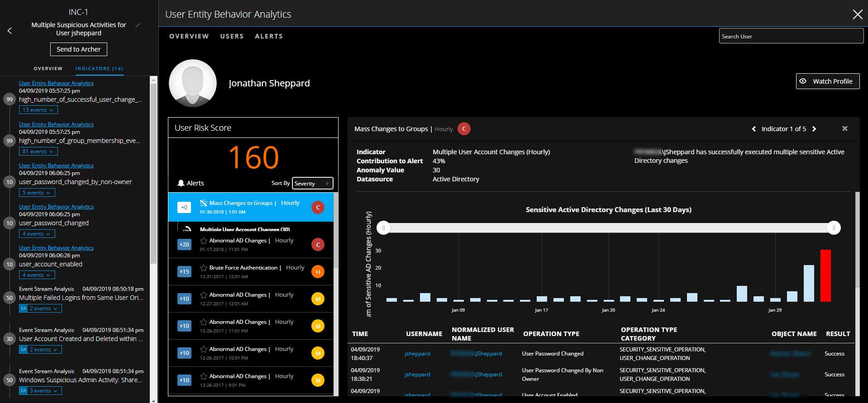
Task: Toggle the pin icon on Mass Changes to Groups alert
Action: (x=204, y=203)
